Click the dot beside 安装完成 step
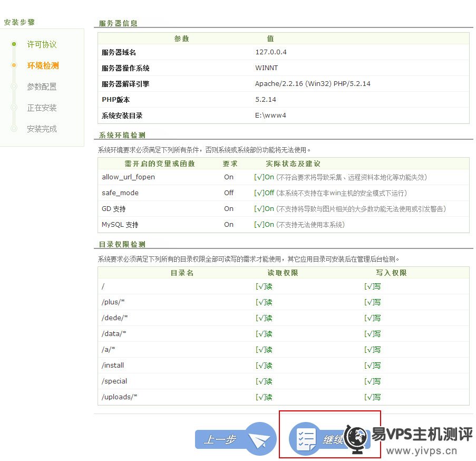The image size is (476, 461). click(13, 129)
